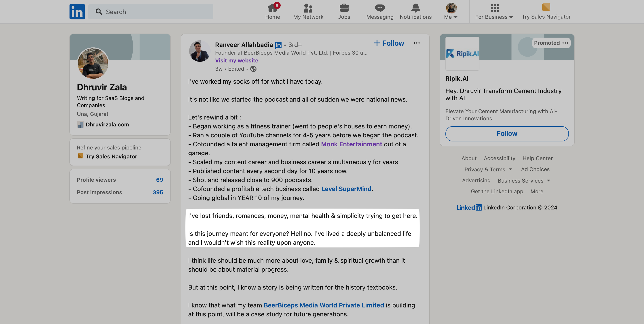Click the 69 profile viewers count
Image resolution: width=644 pixels, height=324 pixels.
(159, 180)
